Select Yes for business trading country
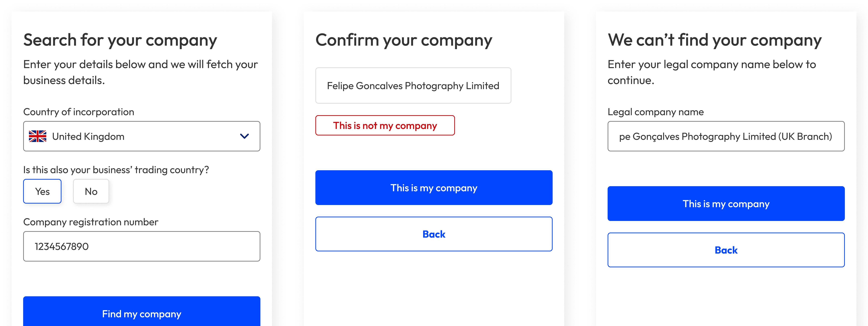Image resolution: width=868 pixels, height=326 pixels. pyautogui.click(x=42, y=191)
